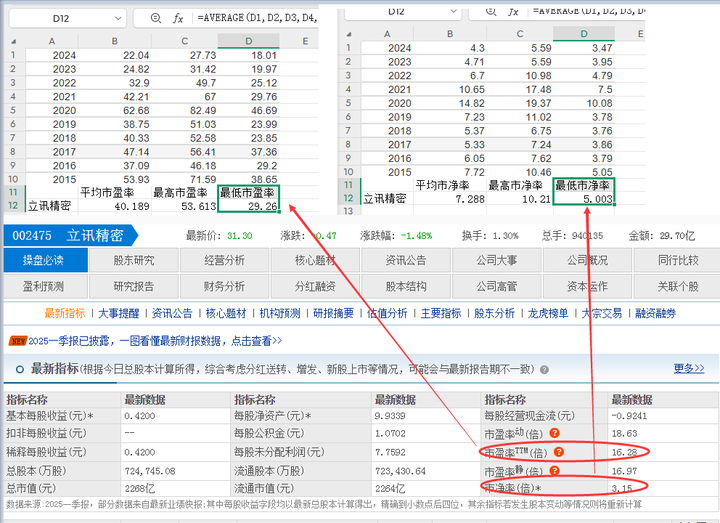This screenshot has width=720, height=523.
Task: Click the help icon beside 市盈率动(倍)
Action: tap(554, 433)
